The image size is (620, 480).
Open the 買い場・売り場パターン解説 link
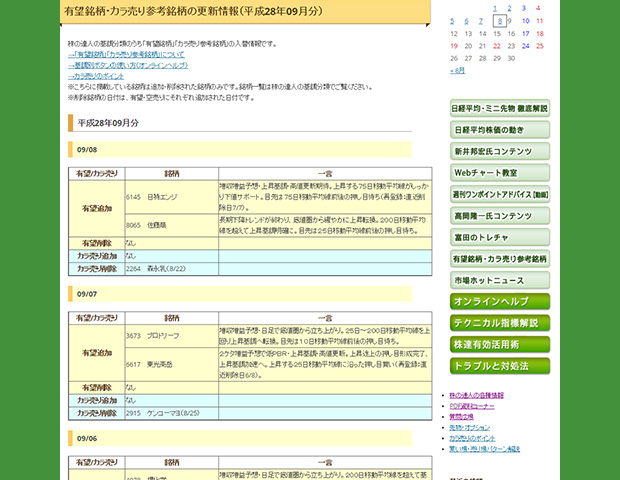point(484,449)
